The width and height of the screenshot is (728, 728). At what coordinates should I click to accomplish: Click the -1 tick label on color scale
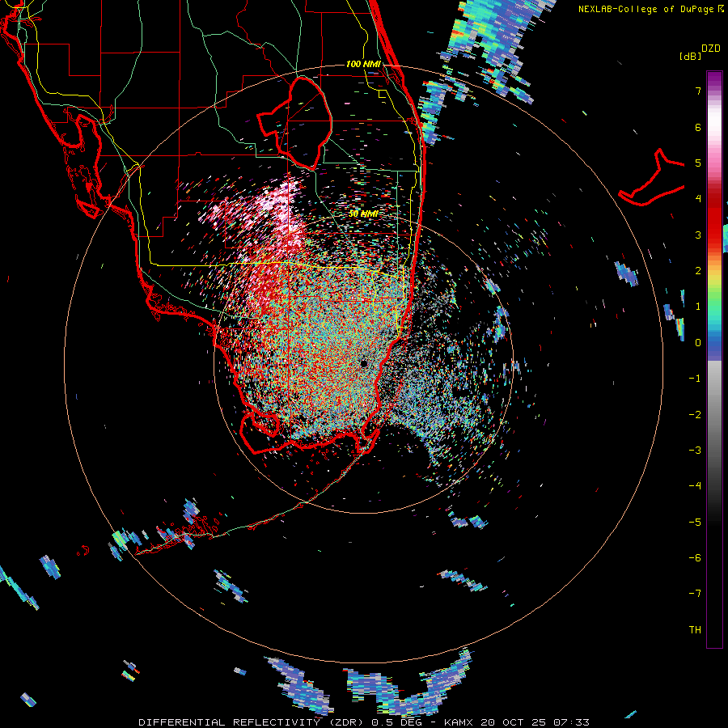pyautogui.click(x=695, y=379)
